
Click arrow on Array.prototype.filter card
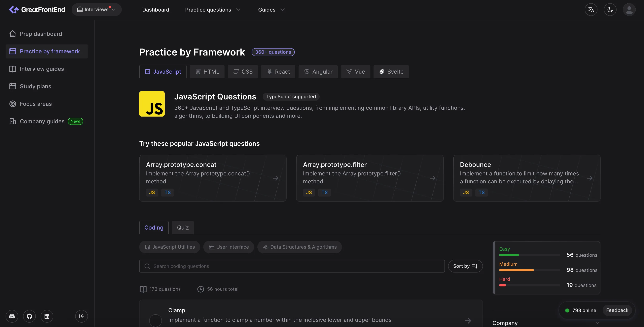click(433, 178)
